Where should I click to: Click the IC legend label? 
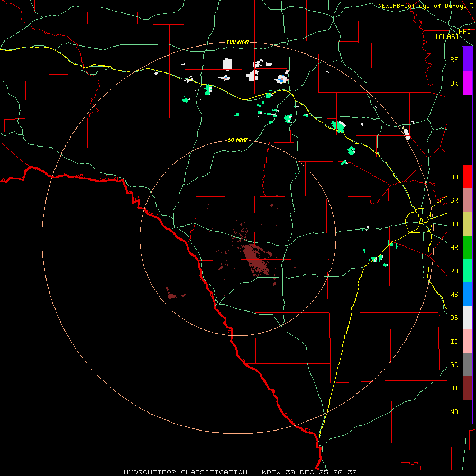(454, 342)
